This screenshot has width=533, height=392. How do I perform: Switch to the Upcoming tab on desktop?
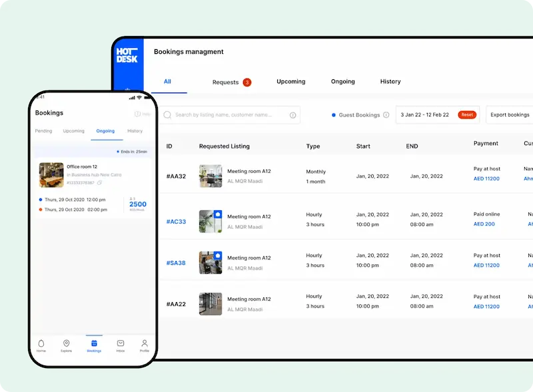pyautogui.click(x=290, y=82)
